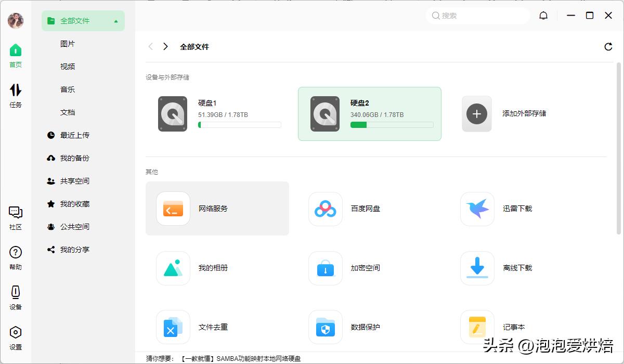Open the 离线下载 offline download tool
This screenshot has width=624, height=364.
(x=517, y=268)
